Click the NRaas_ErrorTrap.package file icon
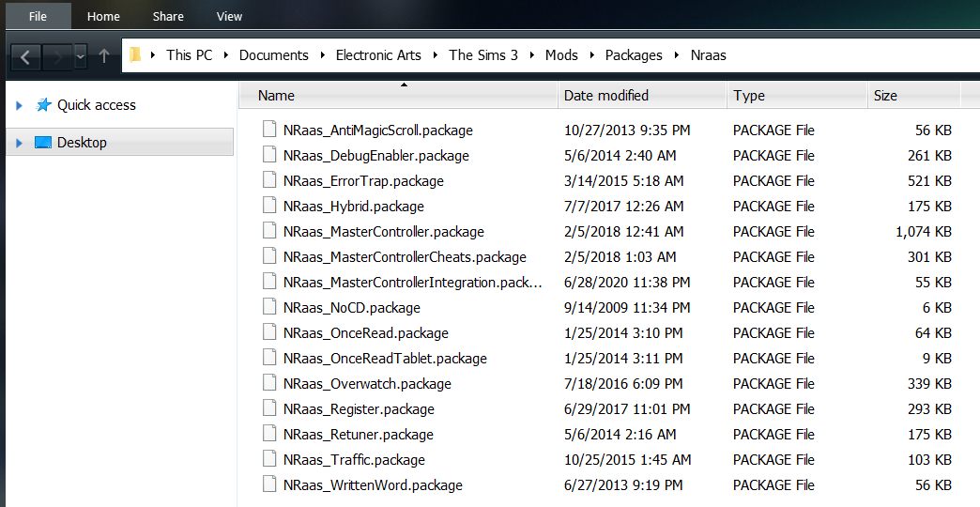This screenshot has height=507, width=980. 269,180
